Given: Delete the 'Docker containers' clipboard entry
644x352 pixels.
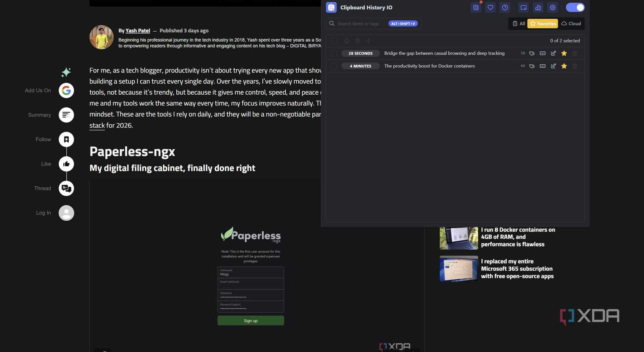Looking at the screenshot, I should point(575,66).
